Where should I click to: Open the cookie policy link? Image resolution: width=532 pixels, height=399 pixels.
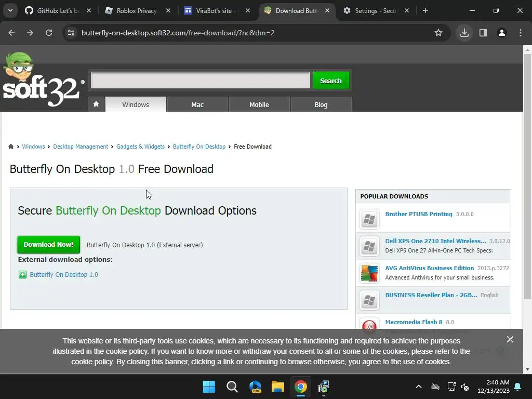[91, 362]
